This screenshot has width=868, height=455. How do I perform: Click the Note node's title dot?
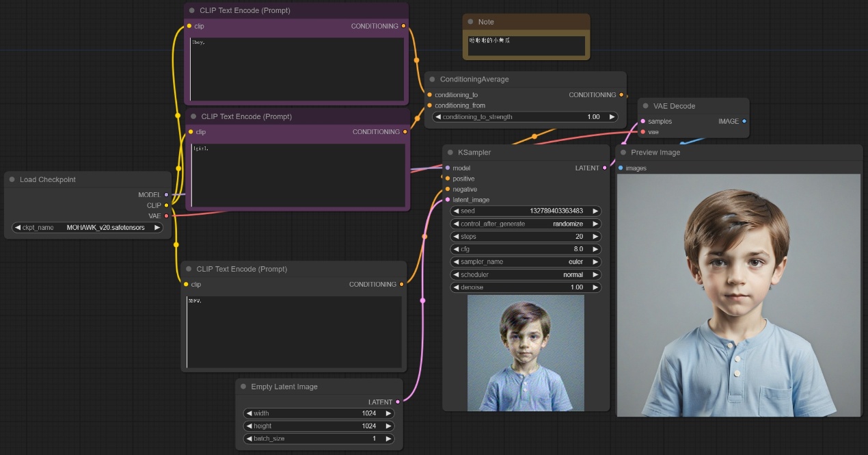pos(470,22)
